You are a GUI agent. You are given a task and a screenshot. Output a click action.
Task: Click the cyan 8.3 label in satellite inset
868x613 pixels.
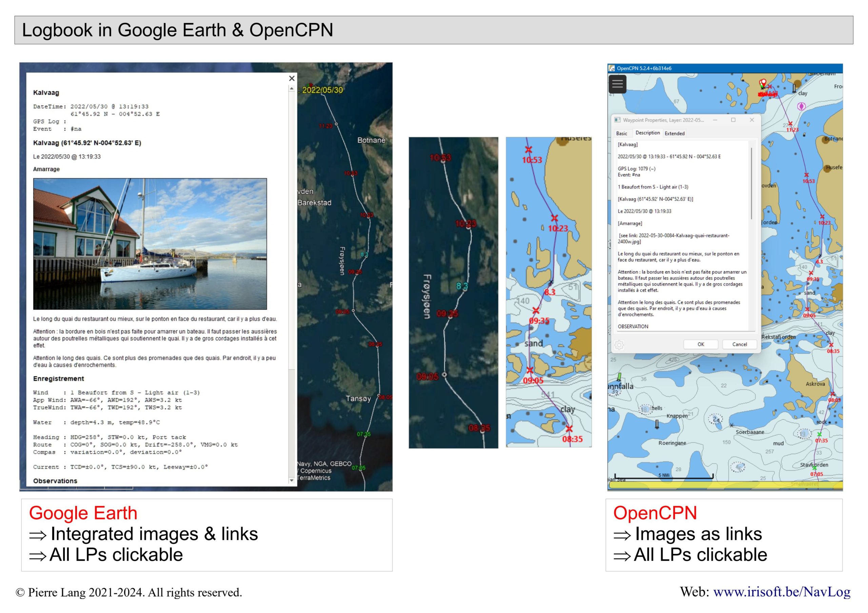click(x=462, y=286)
